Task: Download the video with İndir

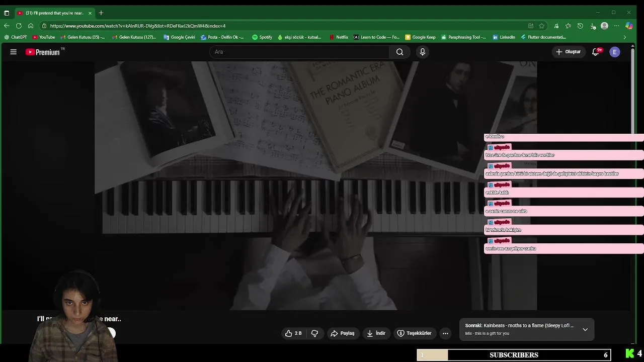Action: tap(376, 333)
